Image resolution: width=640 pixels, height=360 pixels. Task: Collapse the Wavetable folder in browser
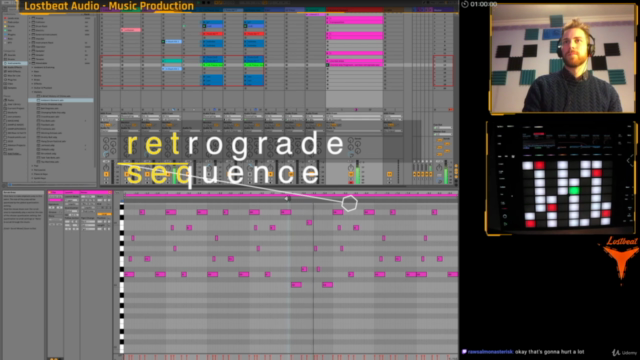pos(29,63)
